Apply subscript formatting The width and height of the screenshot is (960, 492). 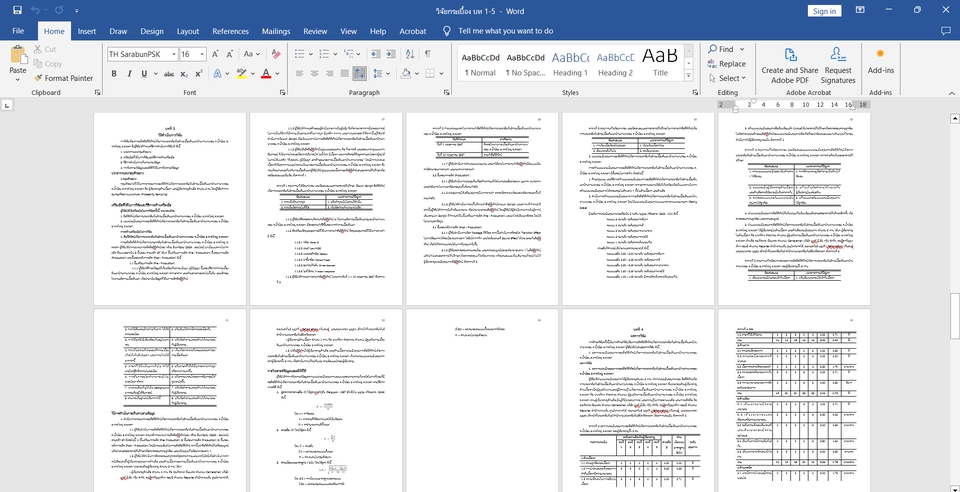point(184,73)
